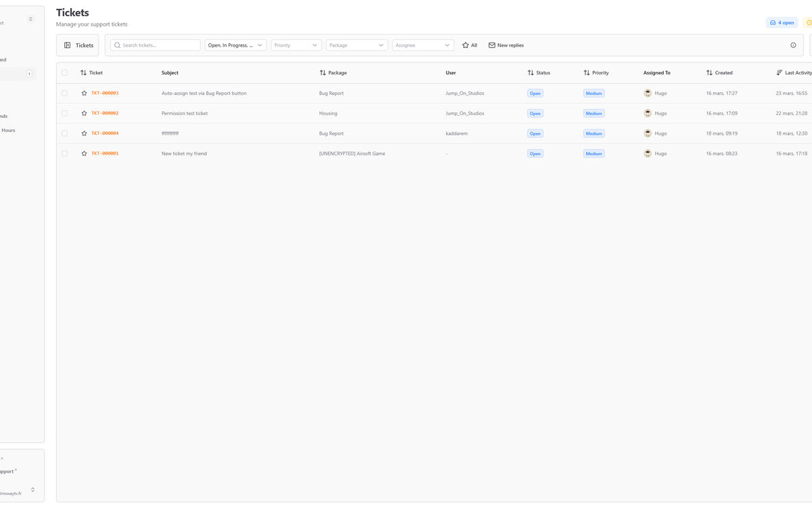This screenshot has width=812, height=508.
Task: Toggle the Tickets sidebar panel button
Action: click(x=78, y=45)
